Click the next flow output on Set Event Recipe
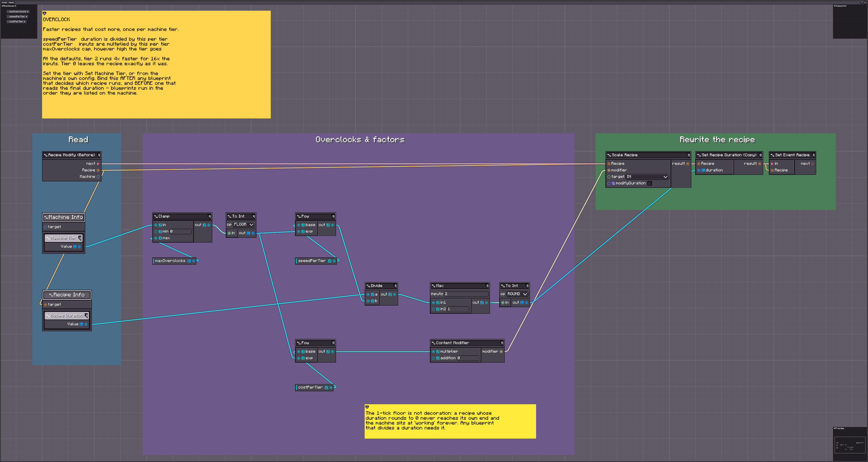This screenshot has height=462, width=868. 812,164
